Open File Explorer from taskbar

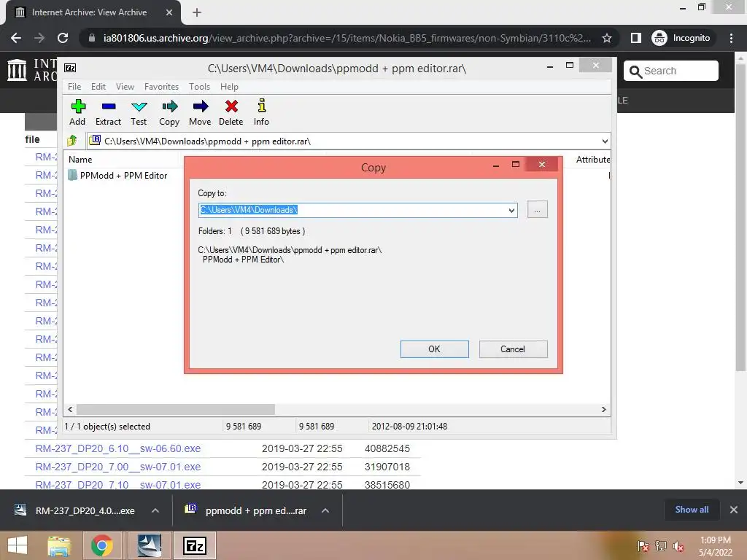pos(58,545)
